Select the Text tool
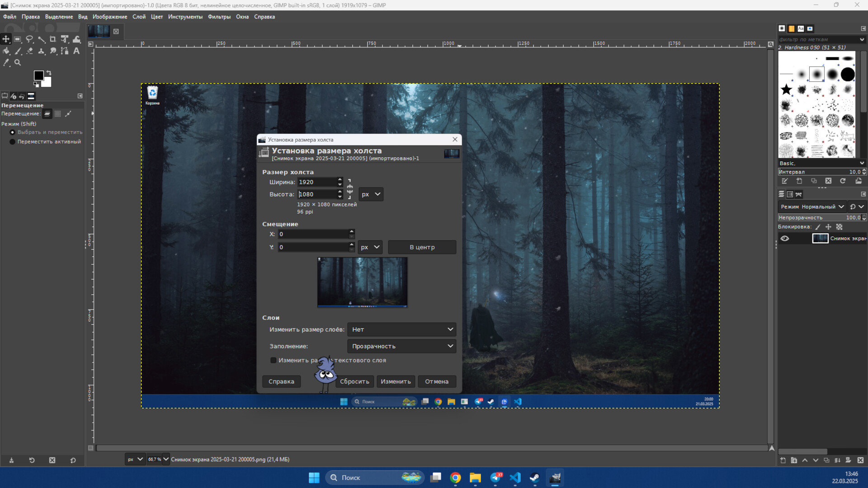The image size is (868, 488). coord(76,51)
